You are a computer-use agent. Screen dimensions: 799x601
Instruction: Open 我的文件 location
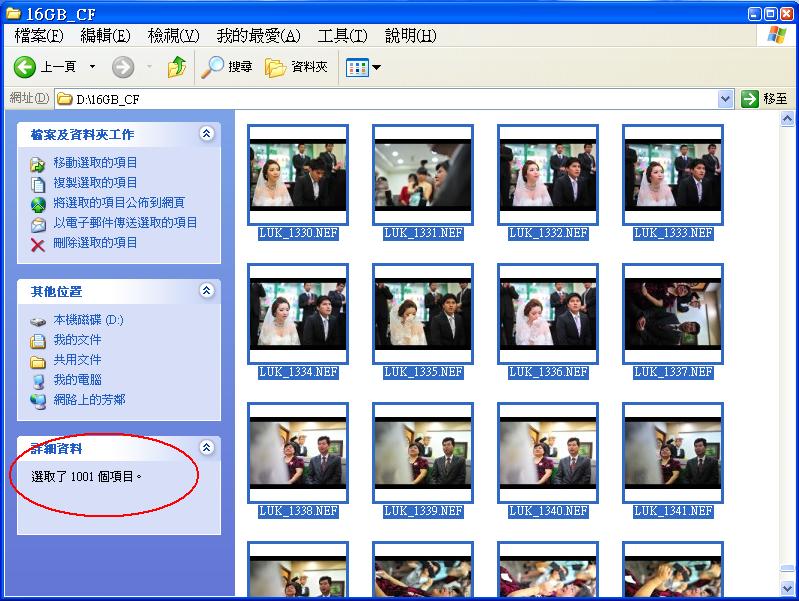point(77,339)
